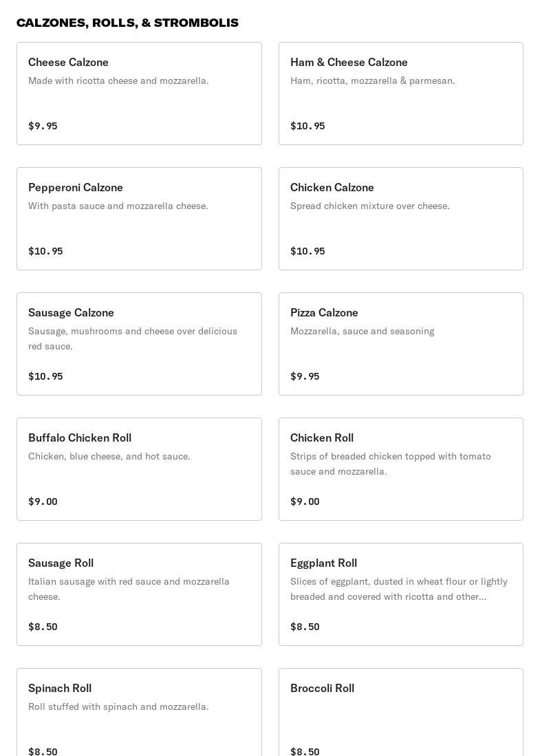Open the Spinach Roll card
Viewport: 540px width, 756px height.
click(x=139, y=712)
